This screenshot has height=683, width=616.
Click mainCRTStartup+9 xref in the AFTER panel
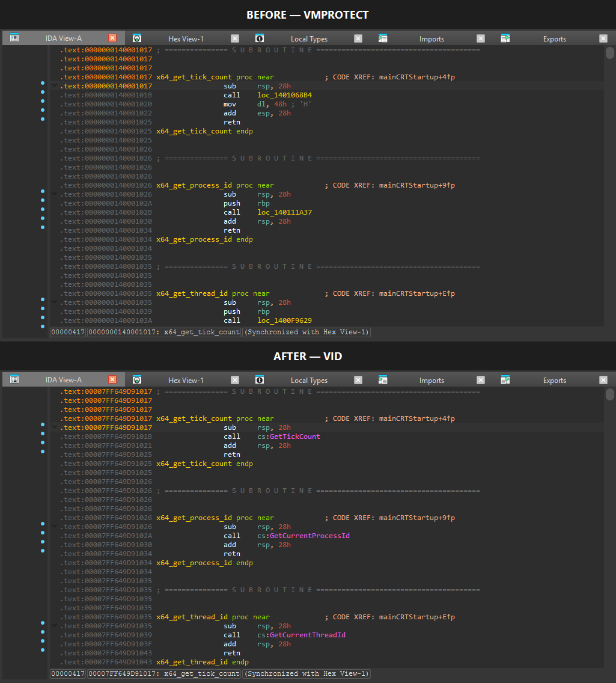point(416,518)
